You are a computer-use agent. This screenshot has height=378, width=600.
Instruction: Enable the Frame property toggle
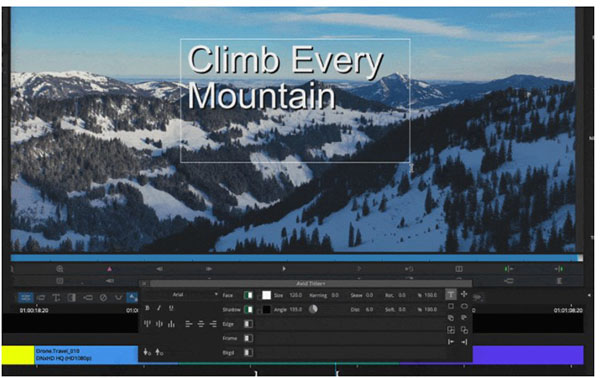pos(248,338)
